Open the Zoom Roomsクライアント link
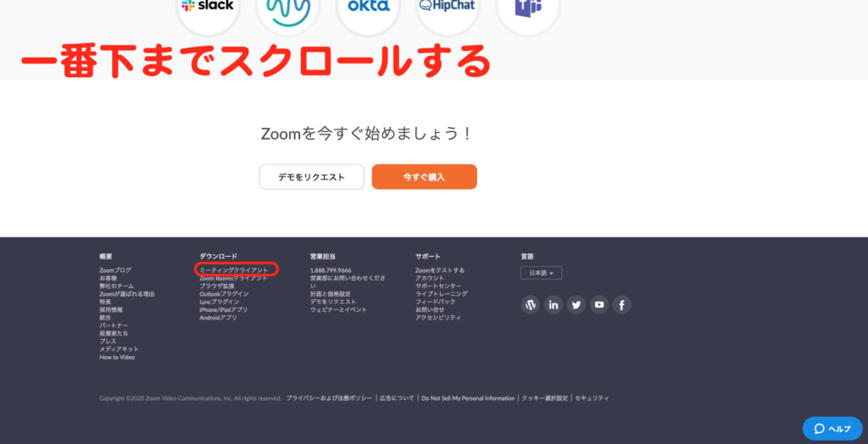Viewport: 868px width, 444px height. point(234,278)
